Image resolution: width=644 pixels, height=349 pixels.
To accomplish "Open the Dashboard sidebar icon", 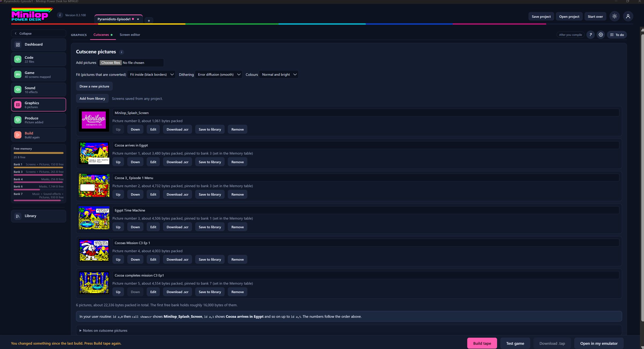I will click(x=18, y=45).
